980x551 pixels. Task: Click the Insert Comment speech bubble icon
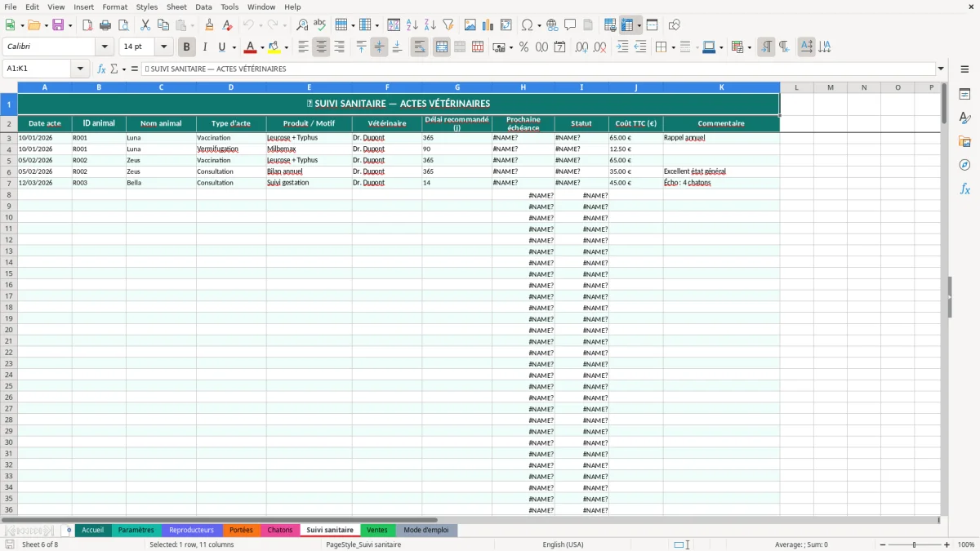pos(570,25)
